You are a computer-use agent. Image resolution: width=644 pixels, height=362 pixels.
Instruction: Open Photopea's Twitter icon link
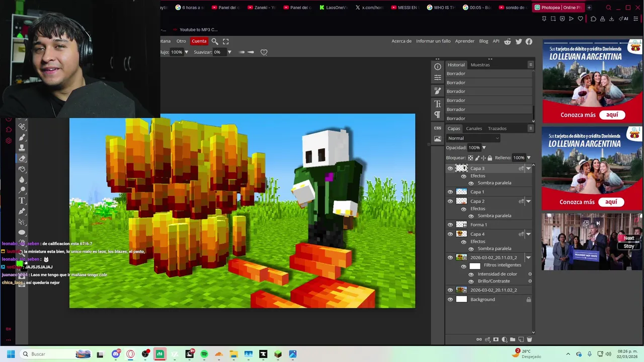coord(519,42)
